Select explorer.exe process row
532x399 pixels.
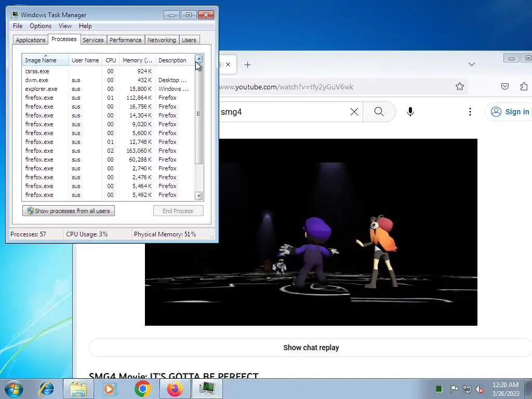(x=108, y=89)
